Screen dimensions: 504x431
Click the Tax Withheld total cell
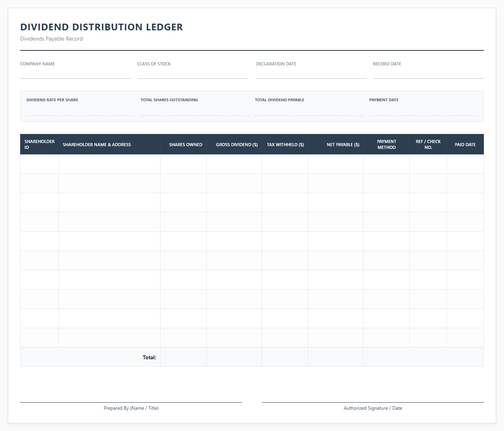coord(285,357)
